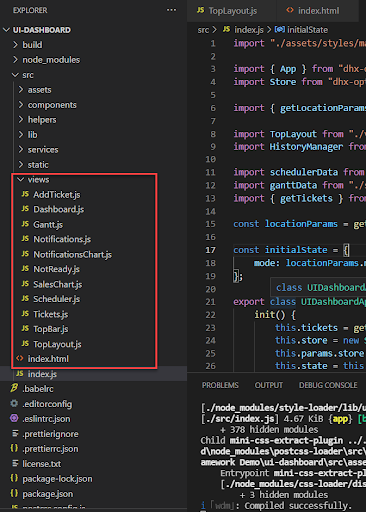366x512 pixels.
Task: Click the JS icon on TopLayout.js tab
Action: [200, 10]
